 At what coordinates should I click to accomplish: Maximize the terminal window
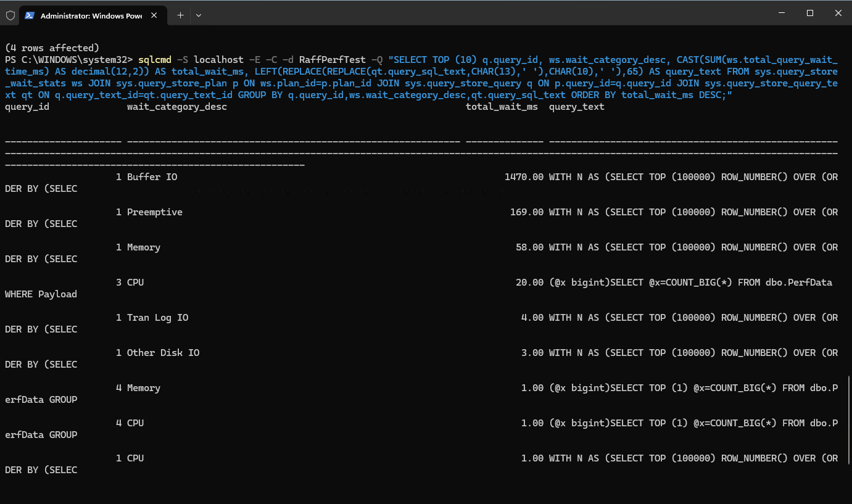pos(810,13)
